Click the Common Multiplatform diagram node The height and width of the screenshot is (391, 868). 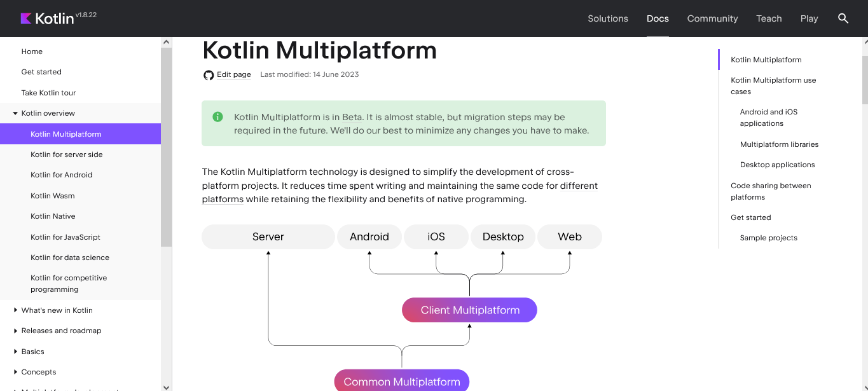point(402,381)
